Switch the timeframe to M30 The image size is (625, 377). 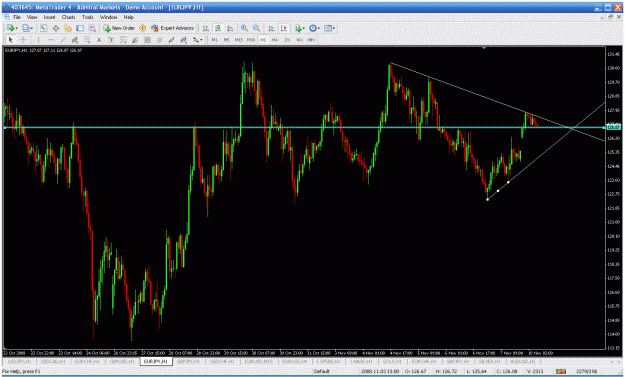(x=251, y=40)
